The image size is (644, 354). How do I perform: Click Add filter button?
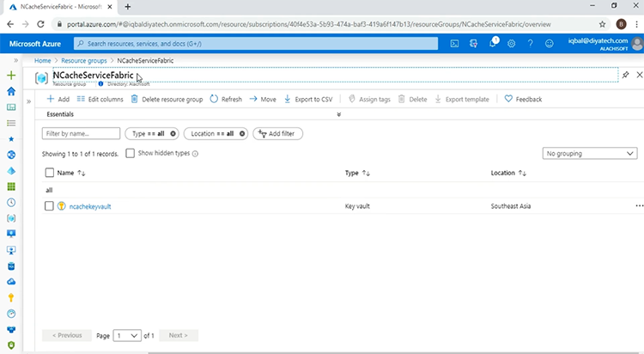coord(277,134)
